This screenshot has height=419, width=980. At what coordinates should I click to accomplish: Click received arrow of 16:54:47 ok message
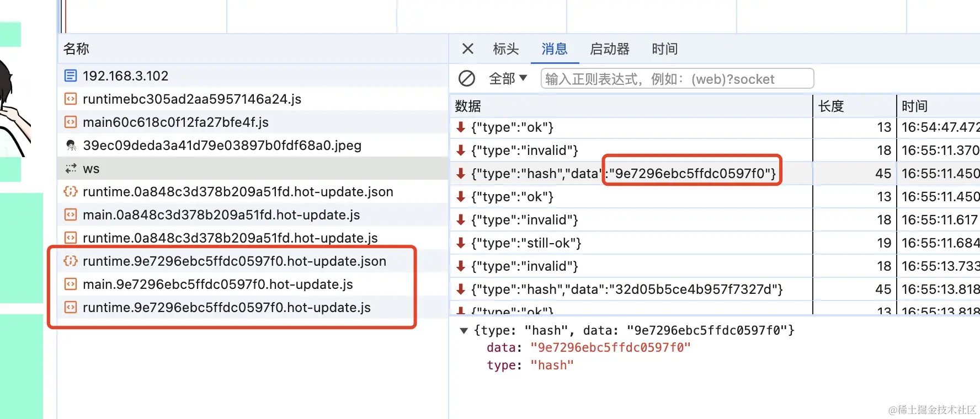point(461,127)
